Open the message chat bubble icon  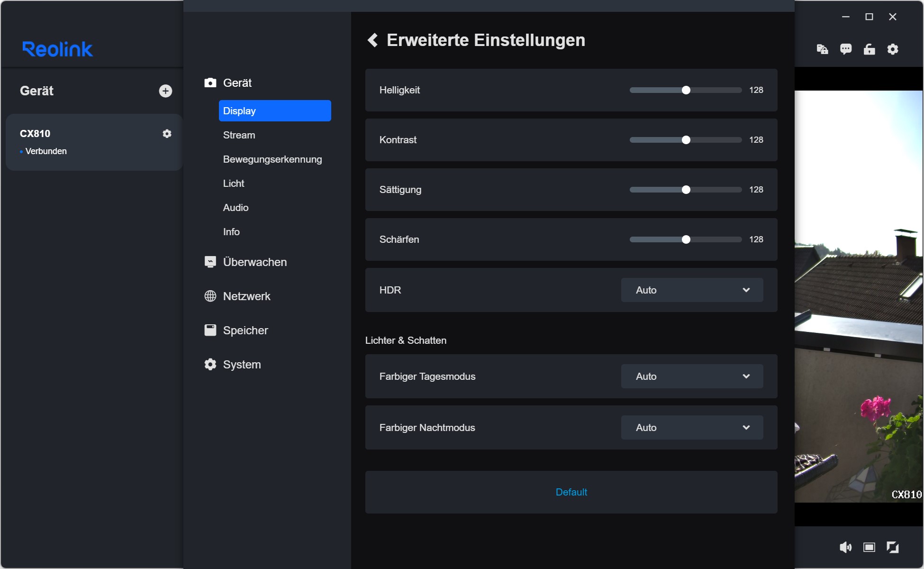pyautogui.click(x=846, y=49)
